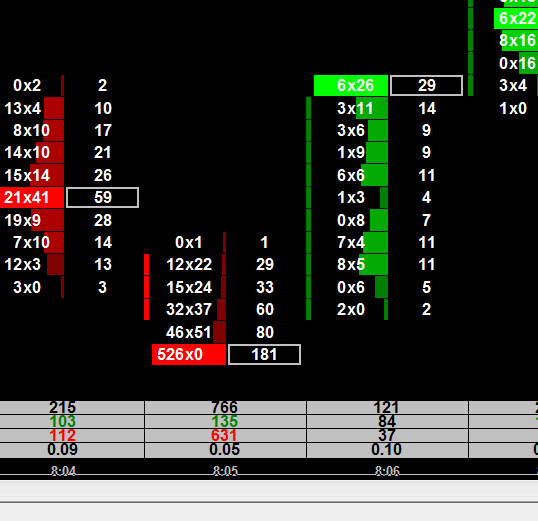538x521 pixels.
Task: Click the 8x16 footprint cell
Action: 517,40
